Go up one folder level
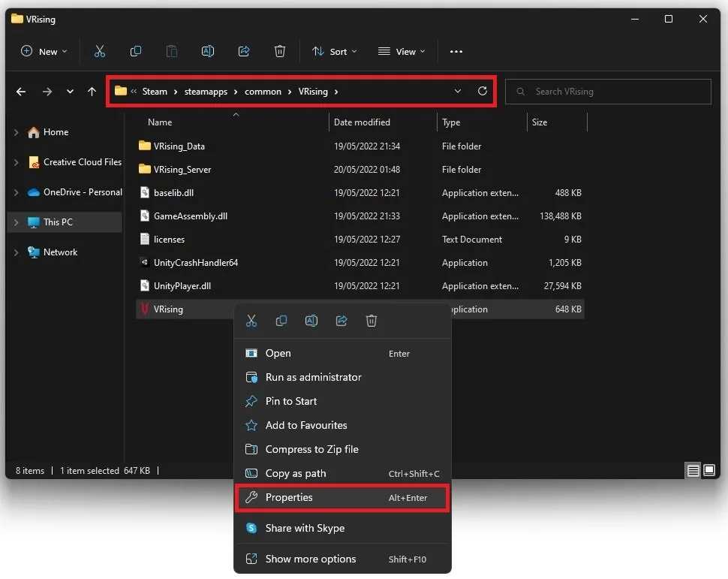 [92, 92]
